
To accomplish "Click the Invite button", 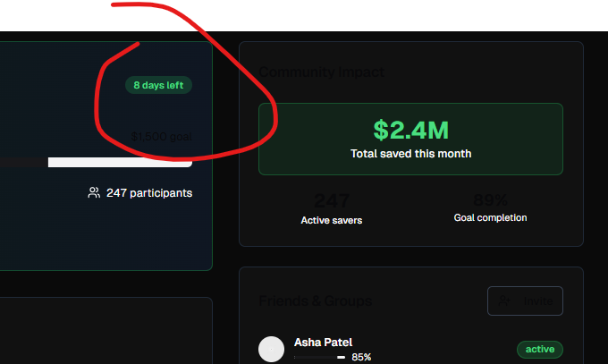I will tap(525, 301).
